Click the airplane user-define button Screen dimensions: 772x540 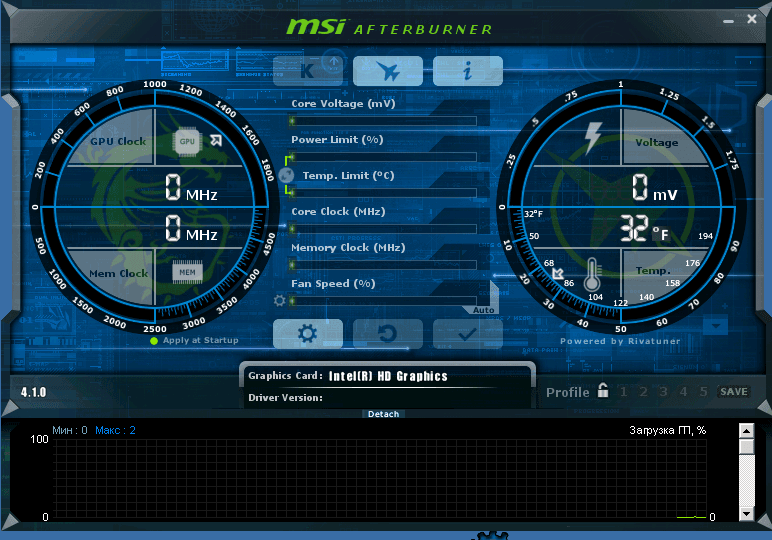click(388, 71)
